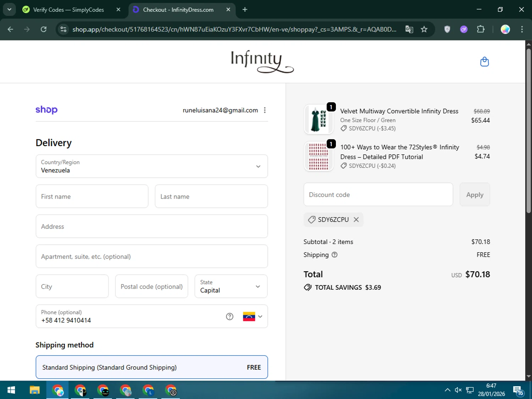Click the email runeluisana24@gmail.com

[220, 110]
